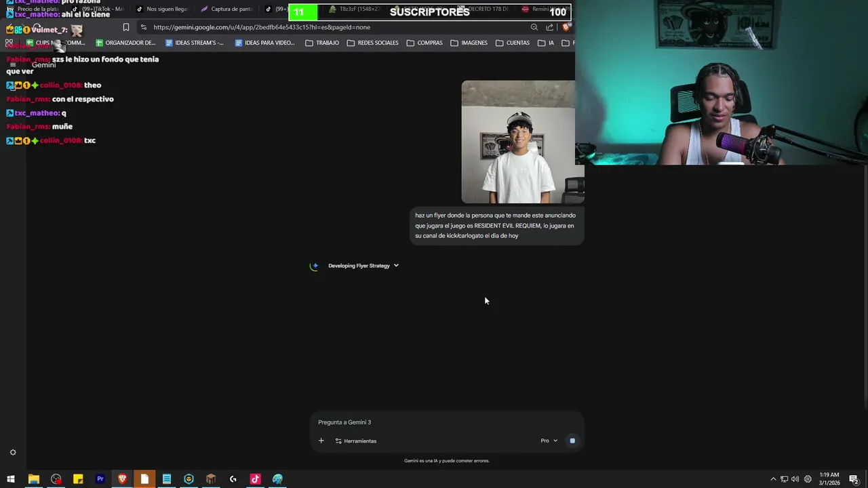Open the IDEAS STREAM'S bookmark
Screen dimensions: 868x488
[x=195, y=43]
